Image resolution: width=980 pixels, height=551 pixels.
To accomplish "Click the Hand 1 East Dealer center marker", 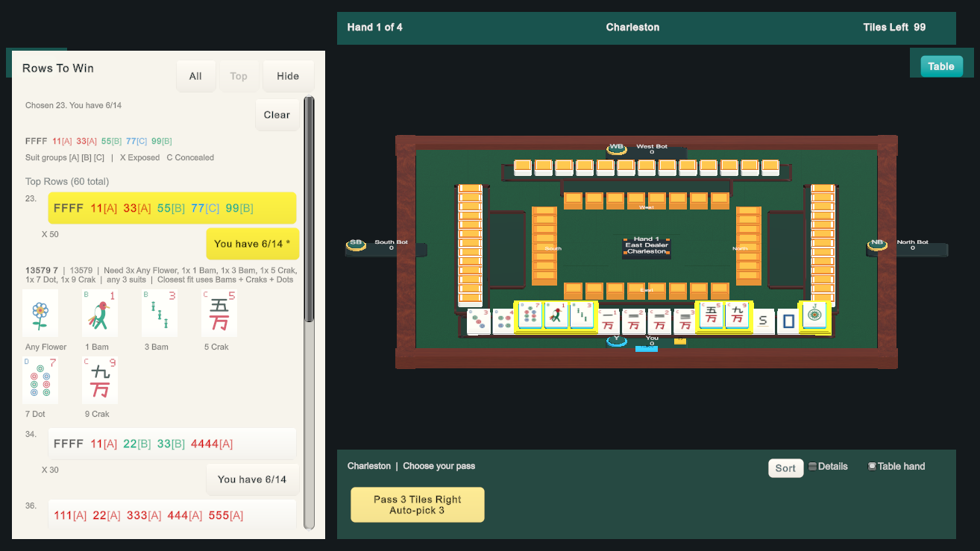I will point(647,245).
